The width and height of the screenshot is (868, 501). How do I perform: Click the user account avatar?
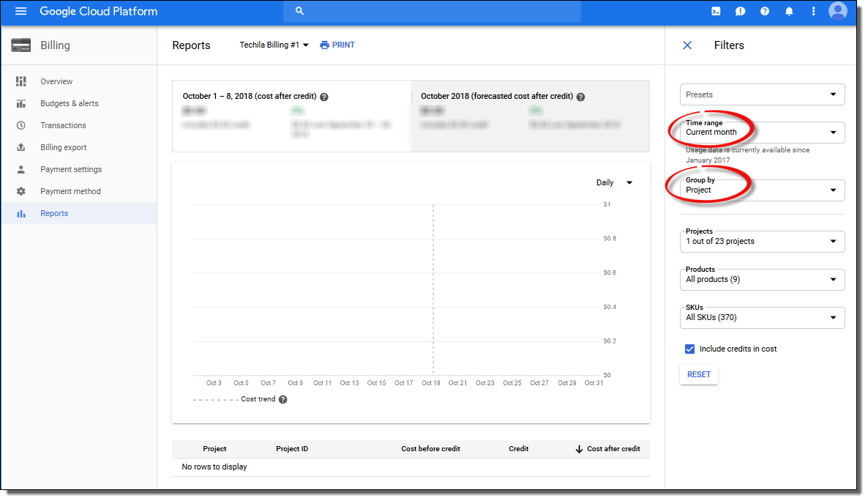(838, 11)
